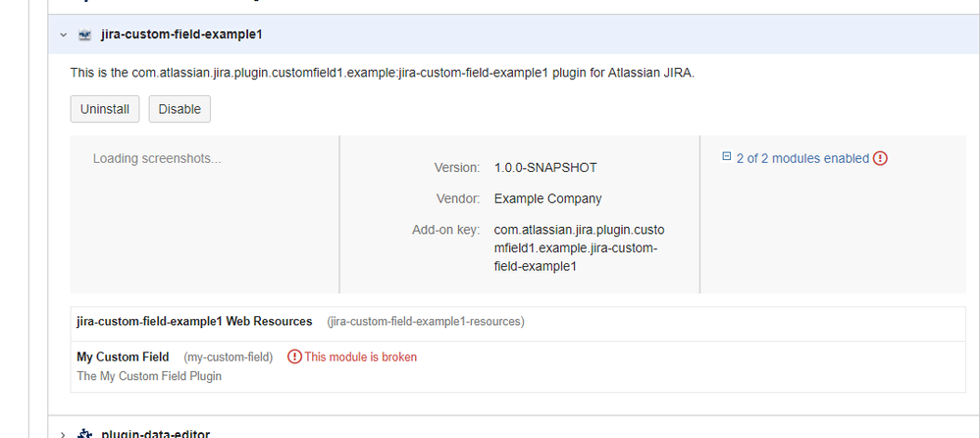This screenshot has height=438, width=980.
Task: Click the broken module error icon
Action: (x=294, y=356)
